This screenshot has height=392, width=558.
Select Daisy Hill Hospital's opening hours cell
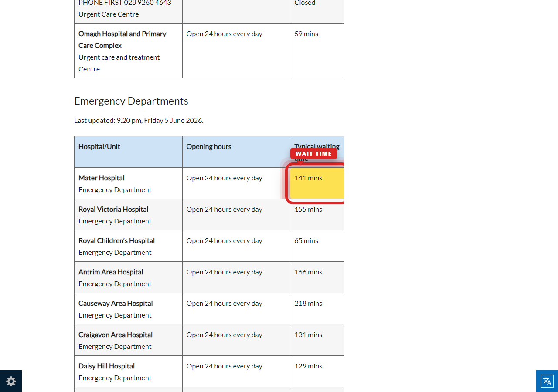[x=236, y=371]
